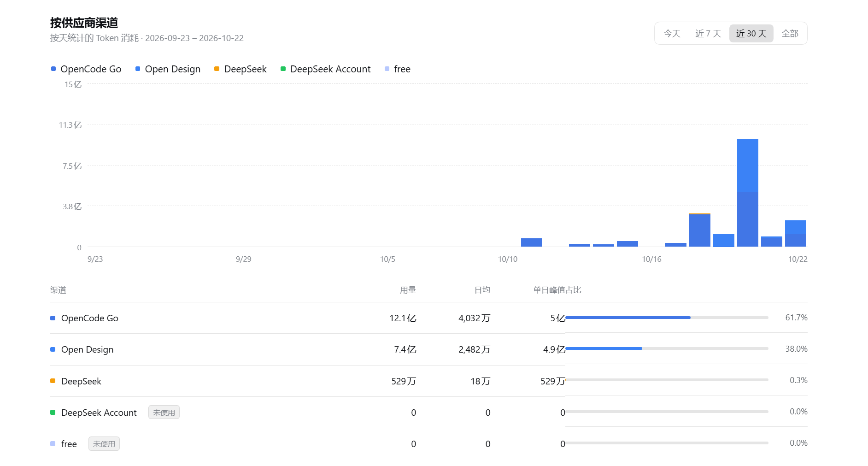Select the 近 30 天 range tab
The width and height of the screenshot is (868, 466).
751,34
